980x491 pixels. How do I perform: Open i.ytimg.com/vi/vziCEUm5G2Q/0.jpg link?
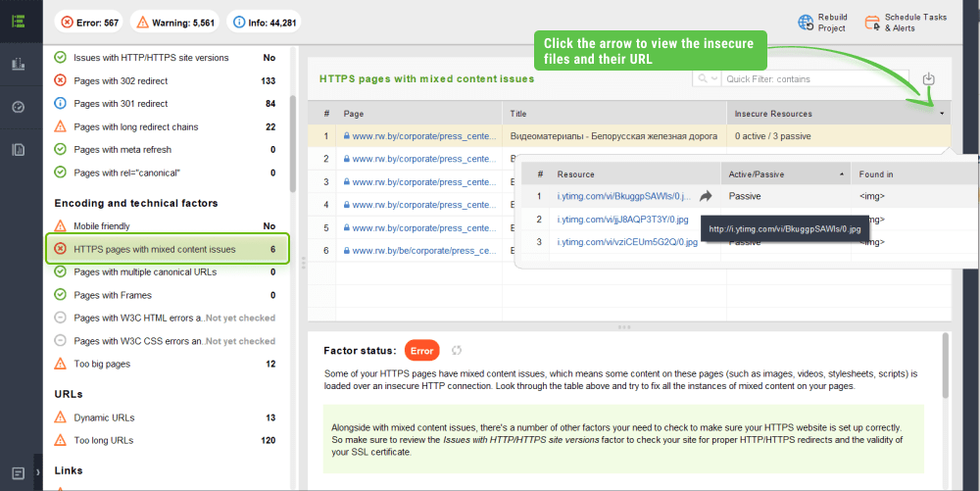[x=627, y=242]
